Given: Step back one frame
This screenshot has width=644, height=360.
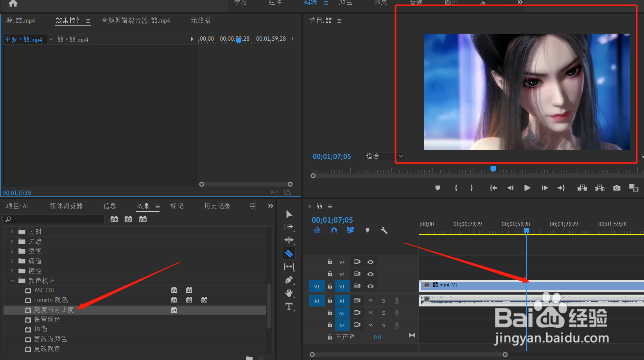Looking at the screenshot, I should [510, 188].
